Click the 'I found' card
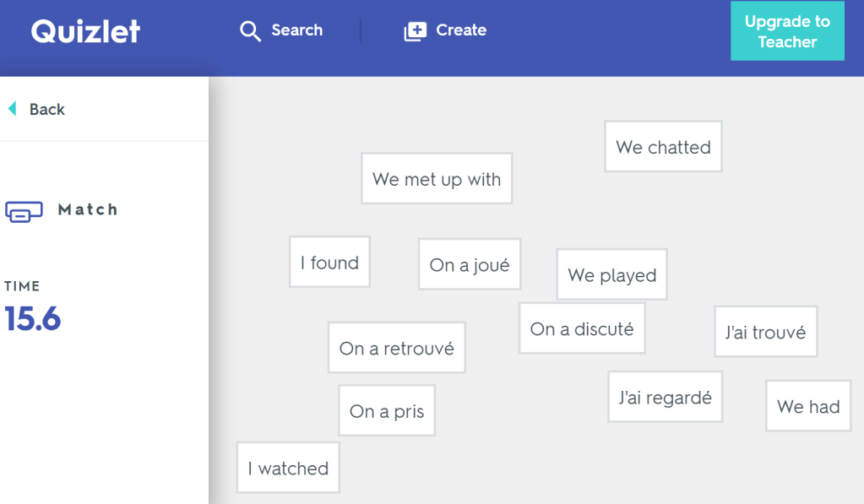The width and height of the screenshot is (864, 504). pyautogui.click(x=329, y=262)
